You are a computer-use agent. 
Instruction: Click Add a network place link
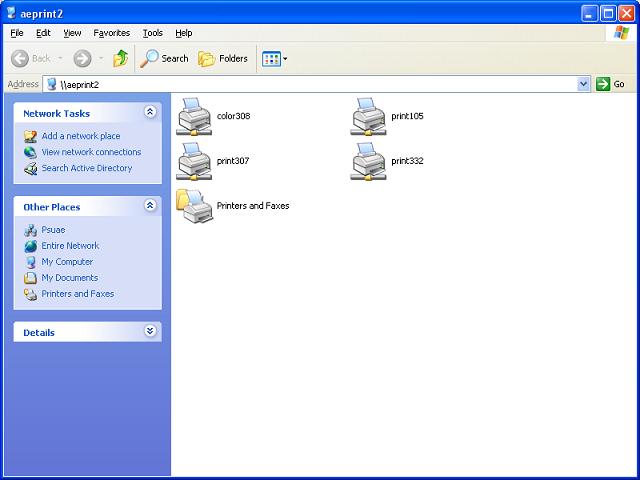point(80,136)
